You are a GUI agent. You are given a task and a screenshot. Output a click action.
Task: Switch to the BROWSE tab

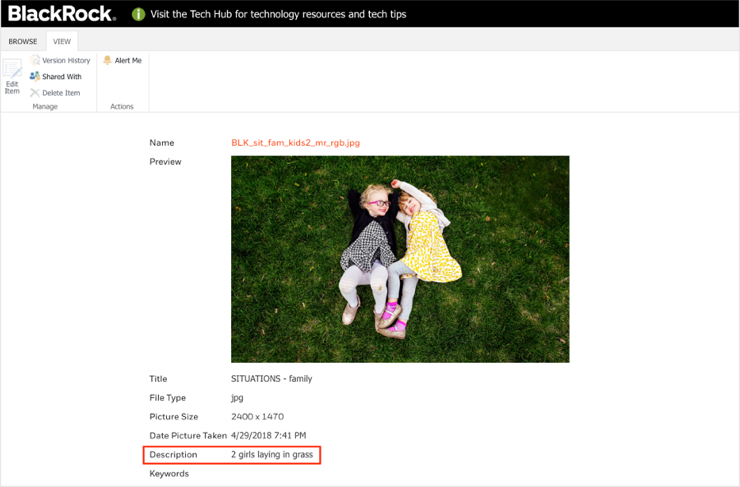tap(23, 42)
